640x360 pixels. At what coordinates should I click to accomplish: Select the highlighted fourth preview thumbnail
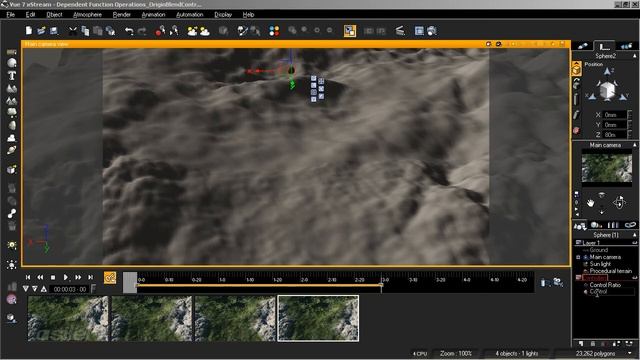(318, 318)
